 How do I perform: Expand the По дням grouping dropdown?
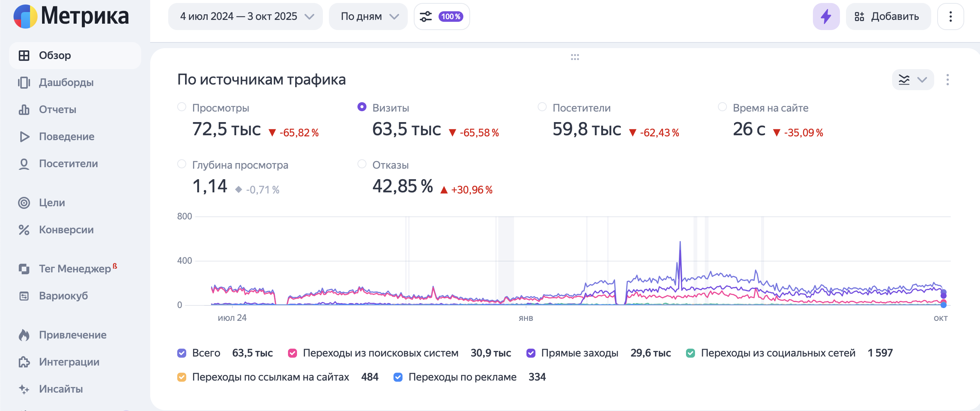[x=368, y=17]
